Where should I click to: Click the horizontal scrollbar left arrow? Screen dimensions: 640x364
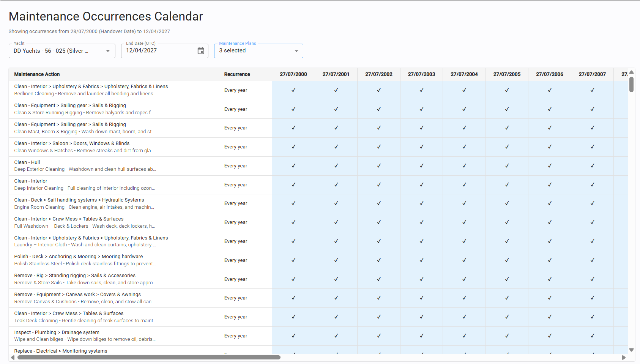click(x=13, y=358)
